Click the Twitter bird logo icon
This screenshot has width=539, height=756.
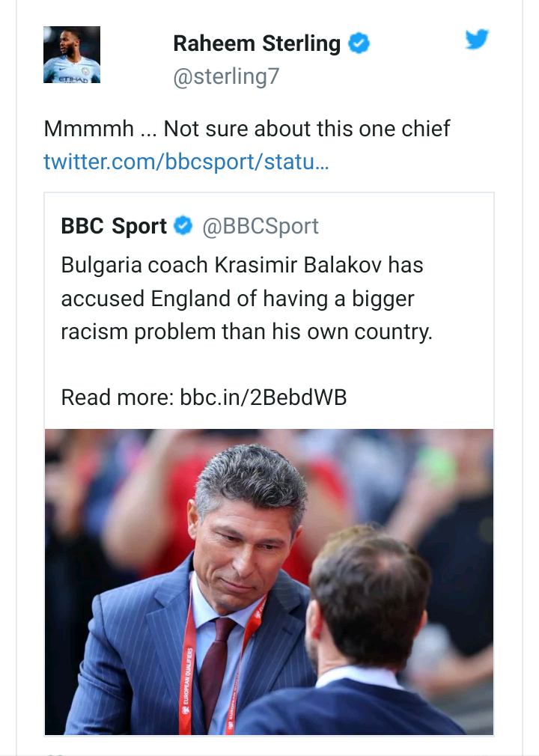point(477,40)
